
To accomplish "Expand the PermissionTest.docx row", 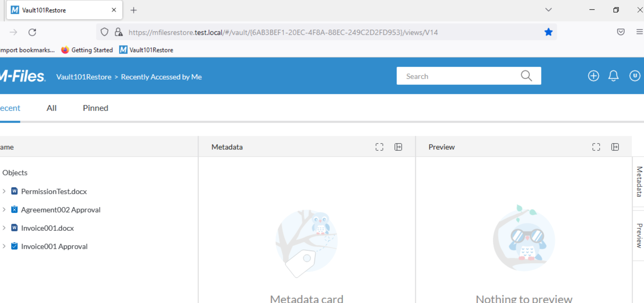I will point(4,191).
